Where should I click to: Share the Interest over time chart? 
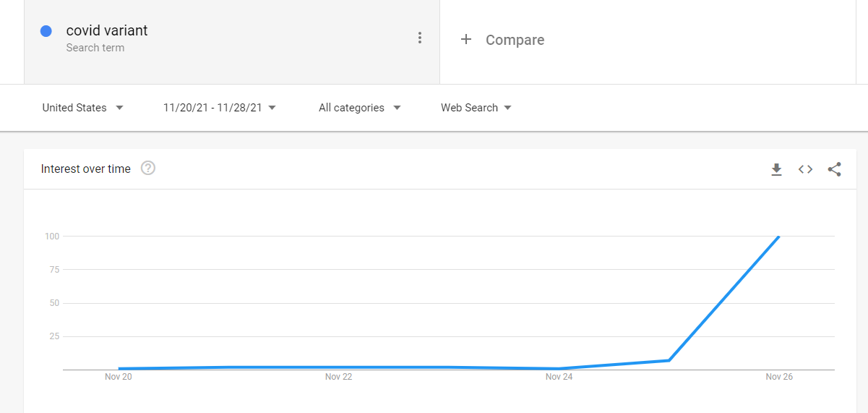point(834,169)
